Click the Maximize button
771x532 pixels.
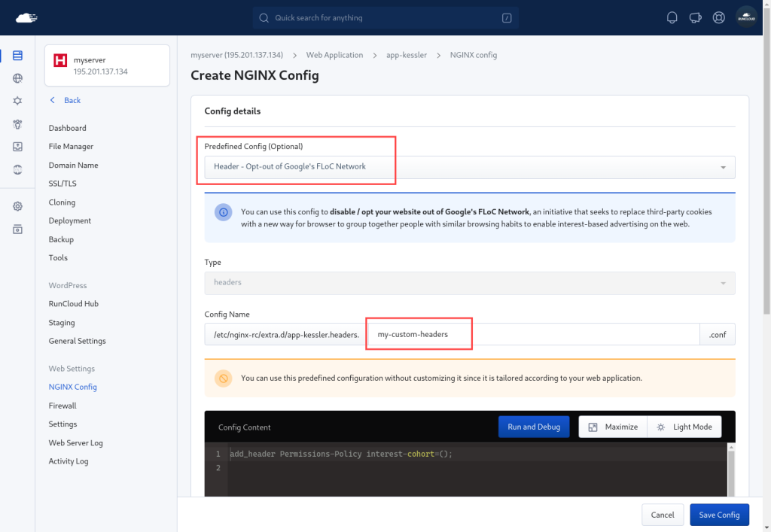click(613, 427)
